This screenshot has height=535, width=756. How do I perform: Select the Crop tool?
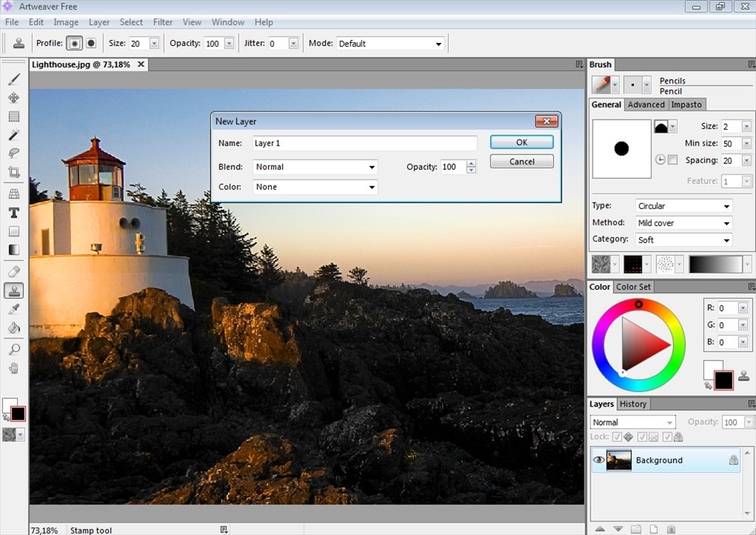(x=14, y=172)
